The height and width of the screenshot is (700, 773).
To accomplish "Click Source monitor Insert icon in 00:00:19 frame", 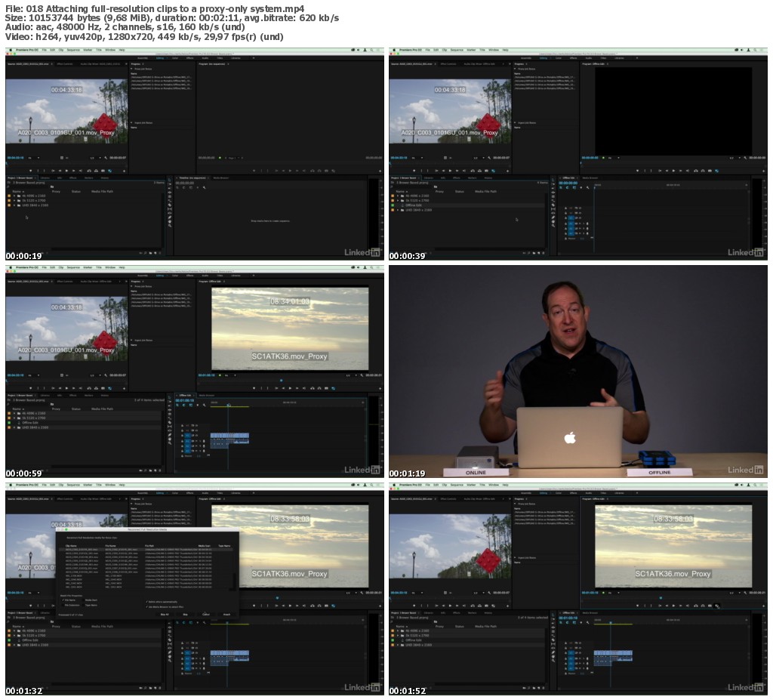I will click(89, 171).
